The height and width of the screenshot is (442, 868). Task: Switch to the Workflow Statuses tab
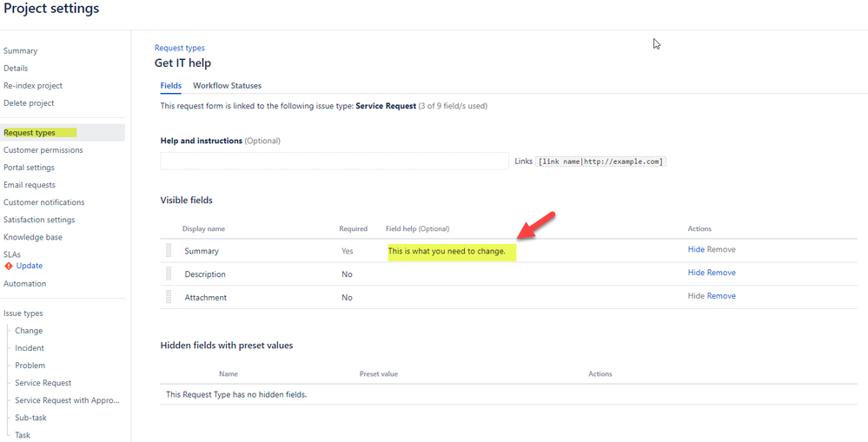[x=227, y=86]
